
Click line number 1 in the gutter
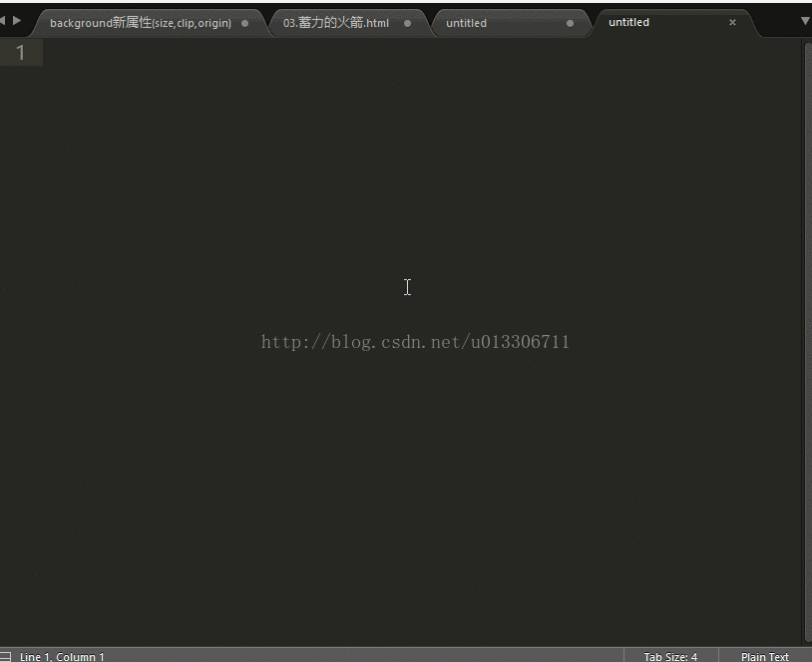point(21,52)
